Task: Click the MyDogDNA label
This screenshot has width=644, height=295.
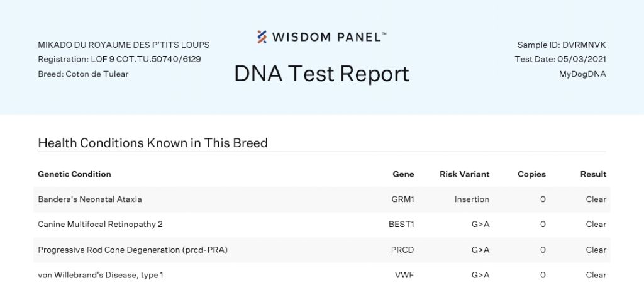Action: 582,74
